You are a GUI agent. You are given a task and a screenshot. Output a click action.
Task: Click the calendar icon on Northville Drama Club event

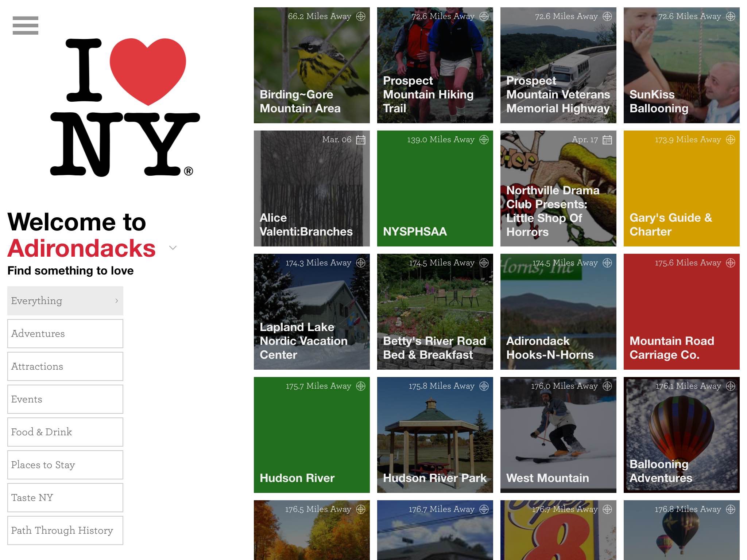coord(607,140)
